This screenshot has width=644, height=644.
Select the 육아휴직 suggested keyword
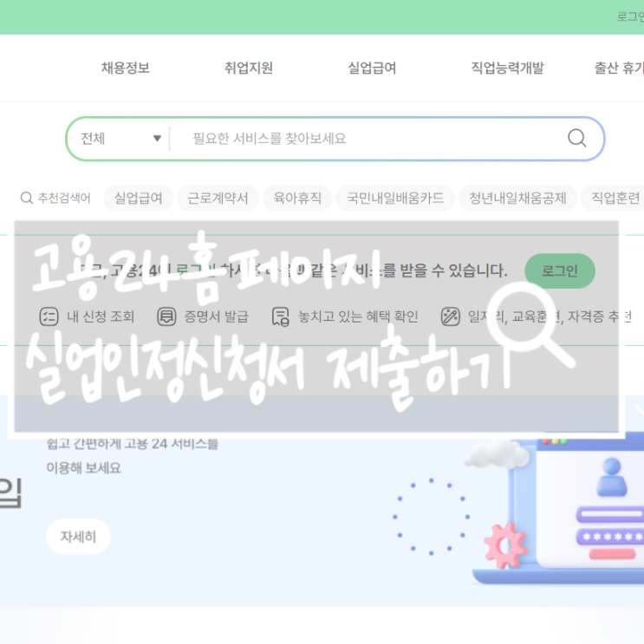tap(297, 198)
